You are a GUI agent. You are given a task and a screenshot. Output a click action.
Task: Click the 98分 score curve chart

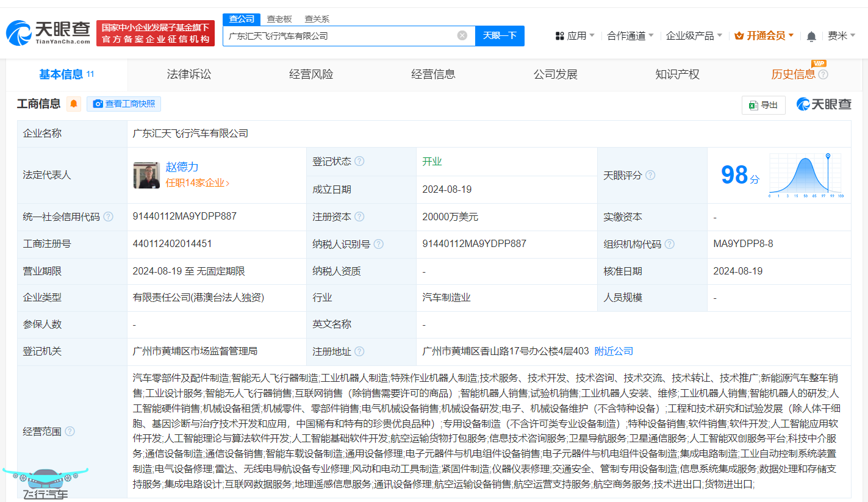tap(804, 175)
